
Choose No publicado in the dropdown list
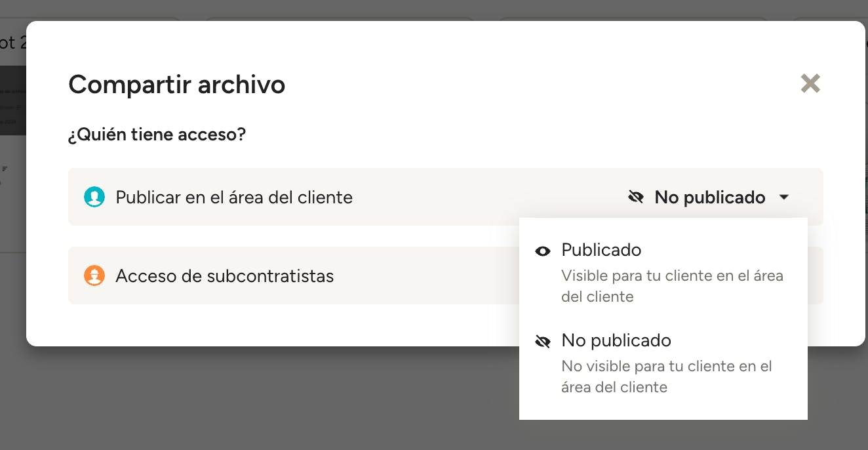point(616,340)
